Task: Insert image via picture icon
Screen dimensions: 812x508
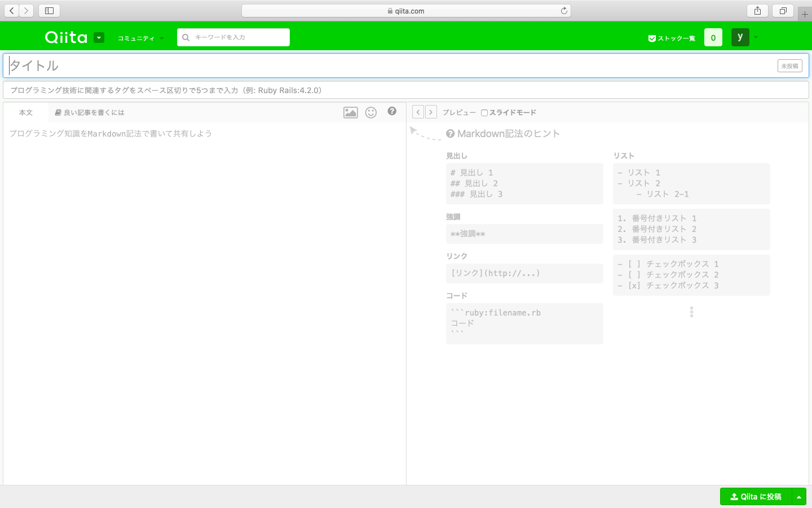Action: coord(351,112)
